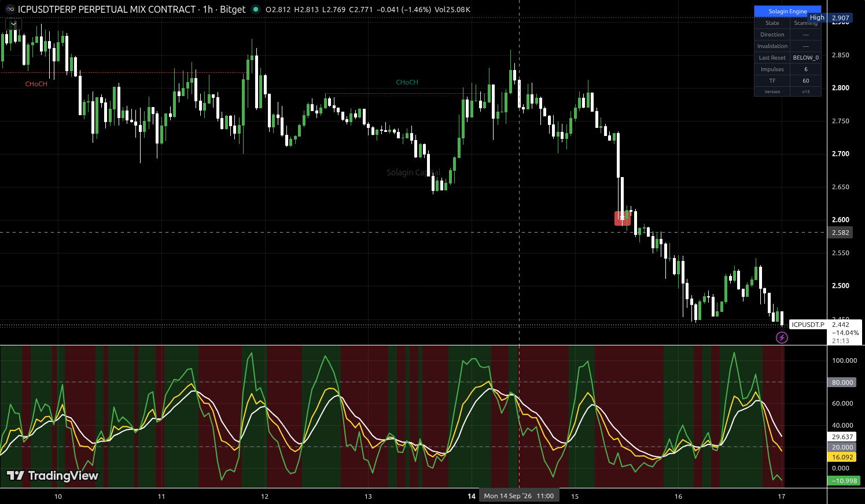Click the 0.000 indicator axis label

point(841,469)
